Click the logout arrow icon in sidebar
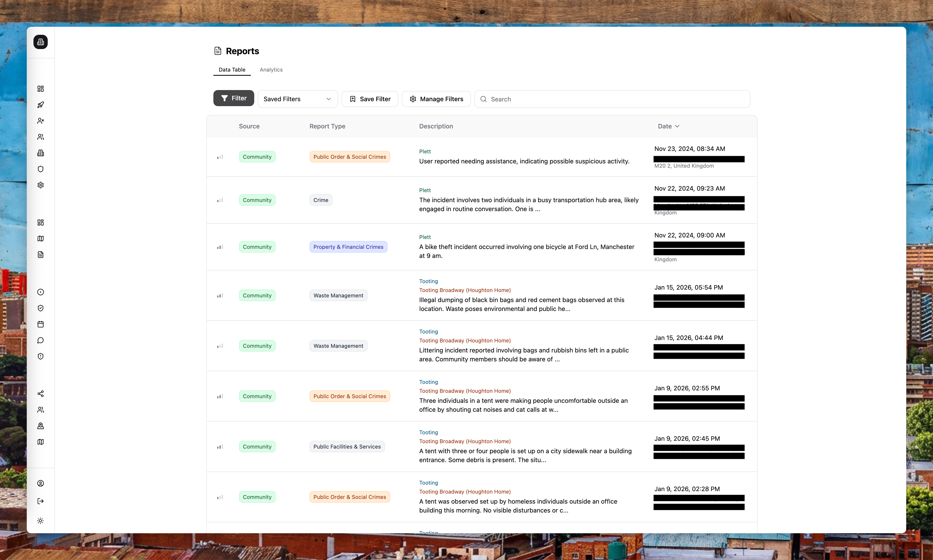This screenshot has width=933, height=560. 40,501
